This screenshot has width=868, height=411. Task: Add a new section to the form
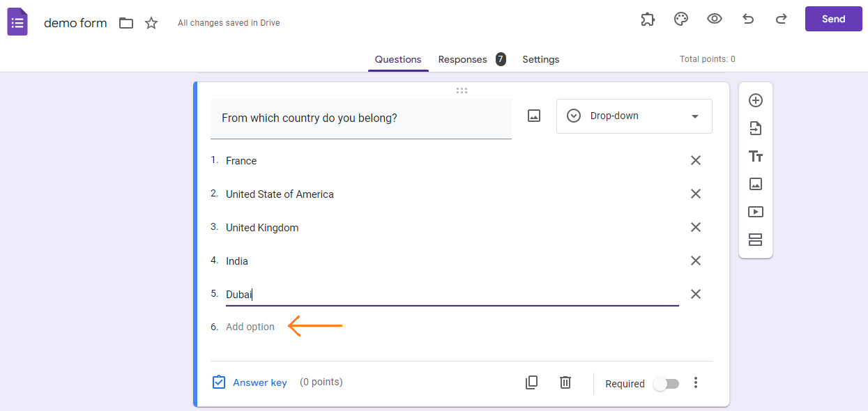[x=756, y=240]
